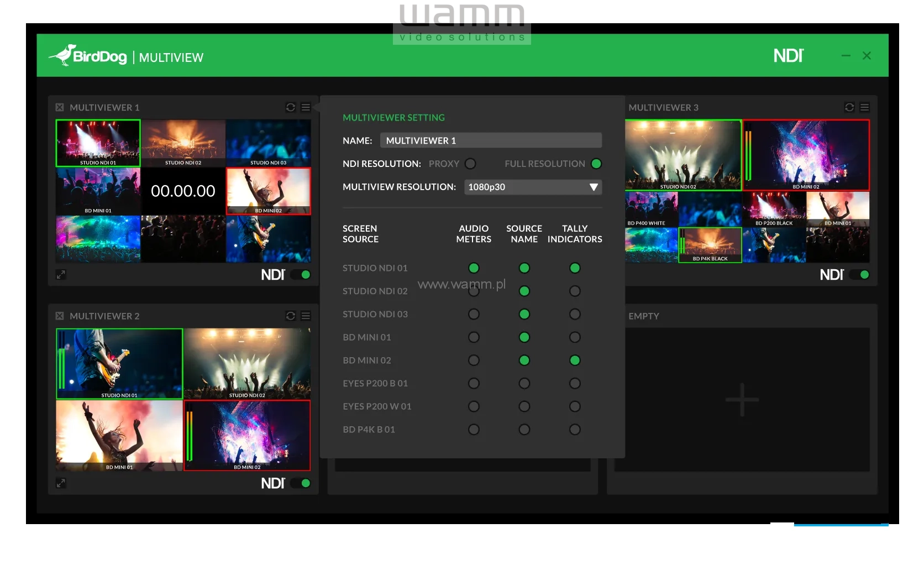Remove the Multiviewer 2 panel with its X icon
Image resolution: width=924 pixels, height=570 pixels.
coord(60,316)
